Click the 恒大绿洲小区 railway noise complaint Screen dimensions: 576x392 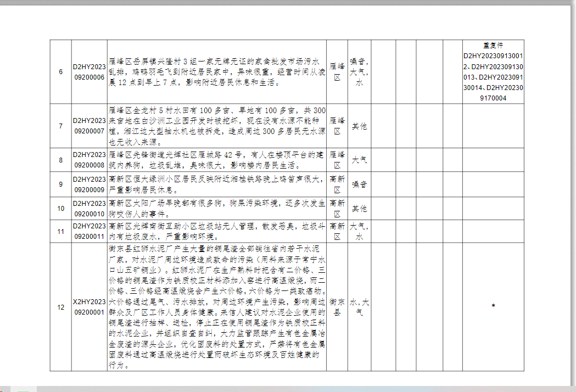coord(216,184)
